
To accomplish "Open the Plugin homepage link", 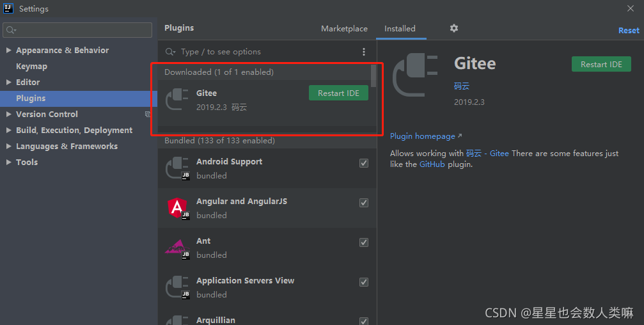I will (425, 136).
